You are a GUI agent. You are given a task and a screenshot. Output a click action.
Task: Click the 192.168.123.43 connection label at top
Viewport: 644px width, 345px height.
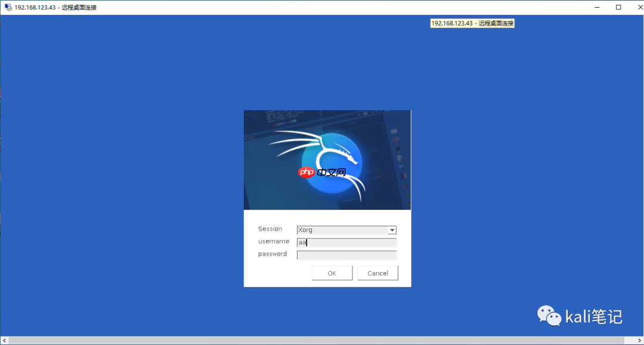click(x=473, y=23)
